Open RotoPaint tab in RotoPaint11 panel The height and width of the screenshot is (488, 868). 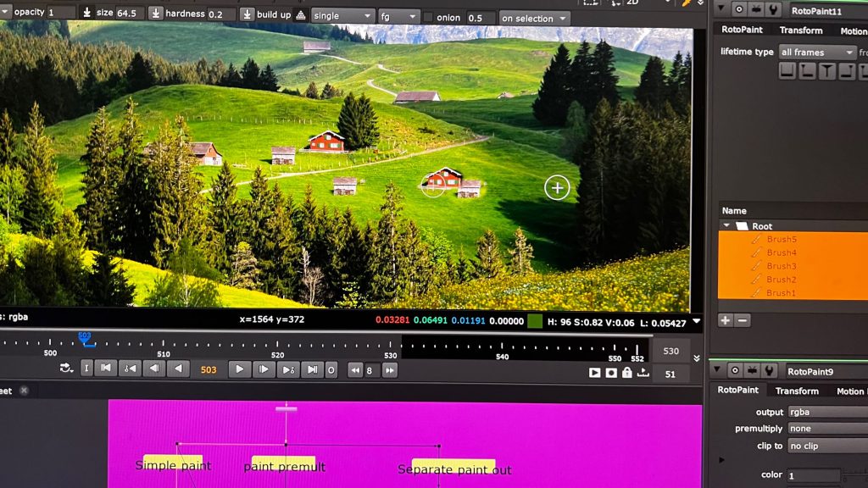coord(742,30)
